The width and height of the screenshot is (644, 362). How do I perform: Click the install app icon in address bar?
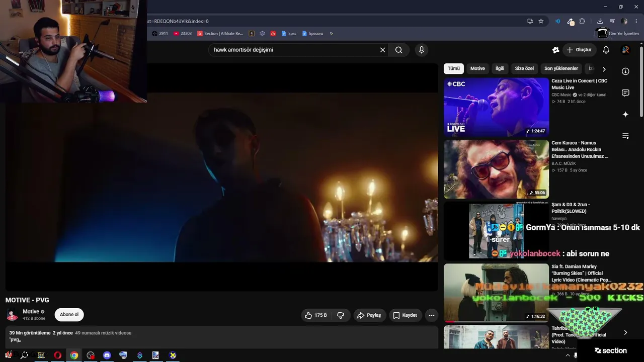tap(530, 21)
